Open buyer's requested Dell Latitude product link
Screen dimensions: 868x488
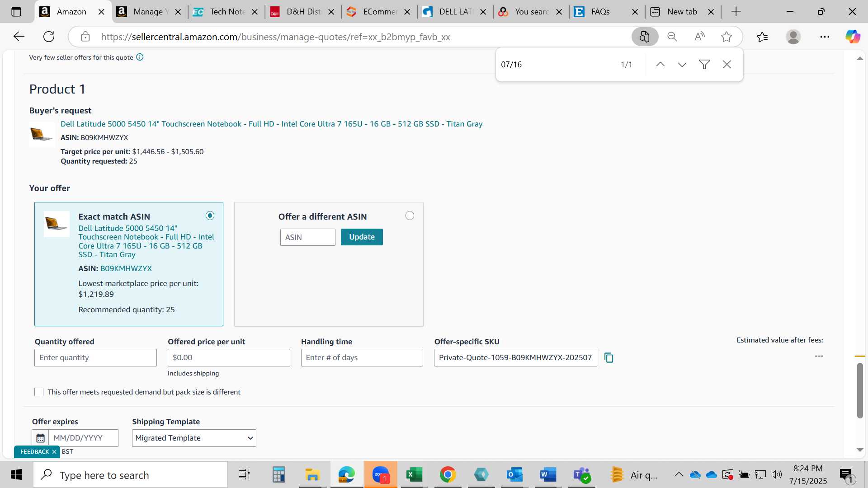click(x=271, y=124)
